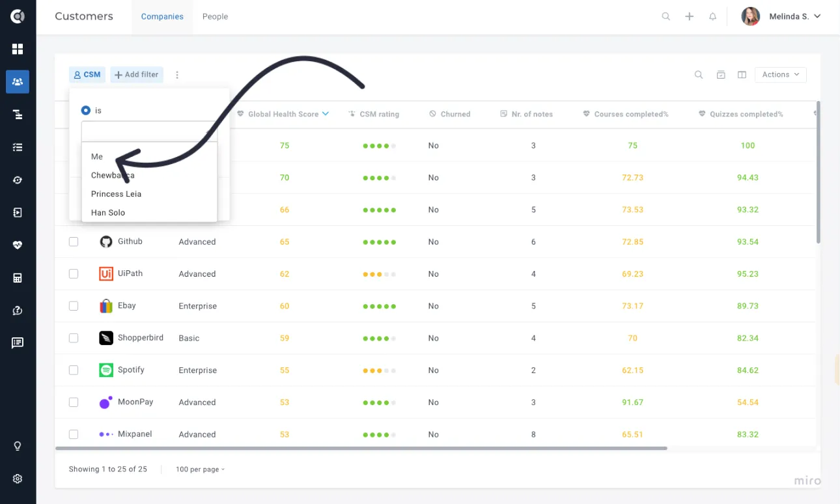
Task: Click the plus add icon in header
Action: click(690, 17)
